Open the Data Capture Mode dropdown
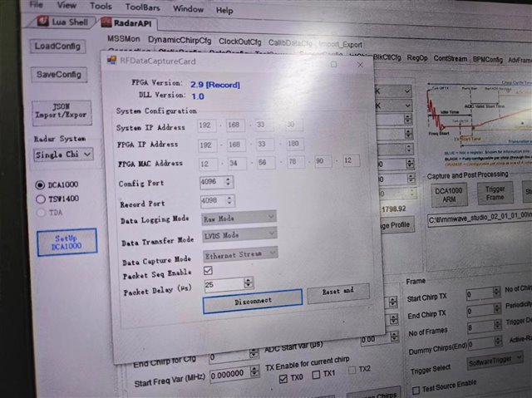 tap(240, 254)
